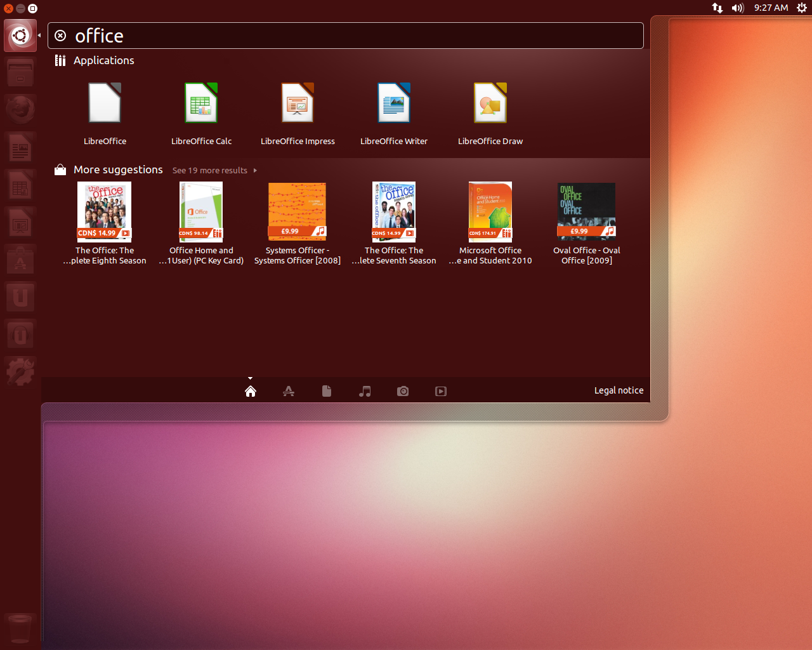Switch to the Home lens
Image resolution: width=812 pixels, height=650 pixels.
coord(251,391)
